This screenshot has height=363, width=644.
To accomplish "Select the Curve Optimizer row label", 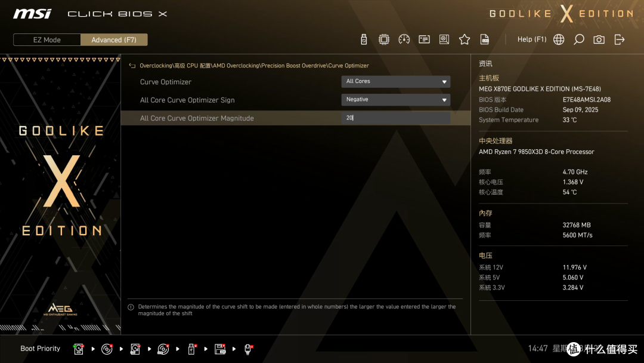I will 166,82.
